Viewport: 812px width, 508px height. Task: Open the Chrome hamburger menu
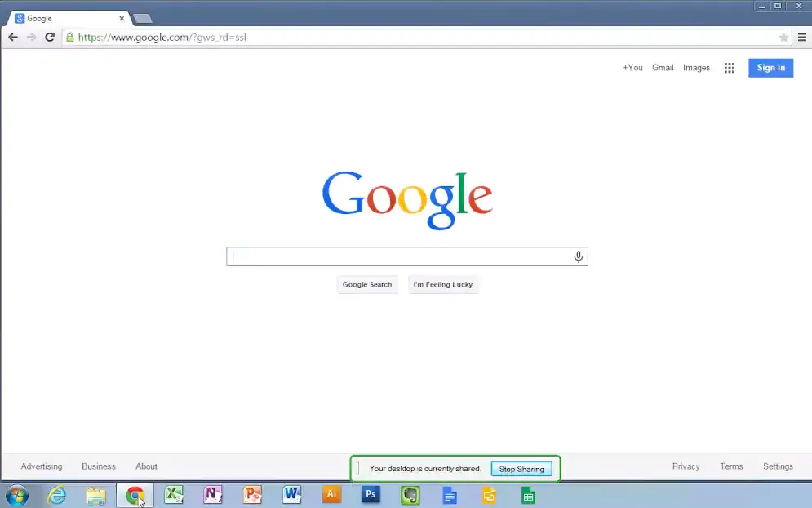801,38
